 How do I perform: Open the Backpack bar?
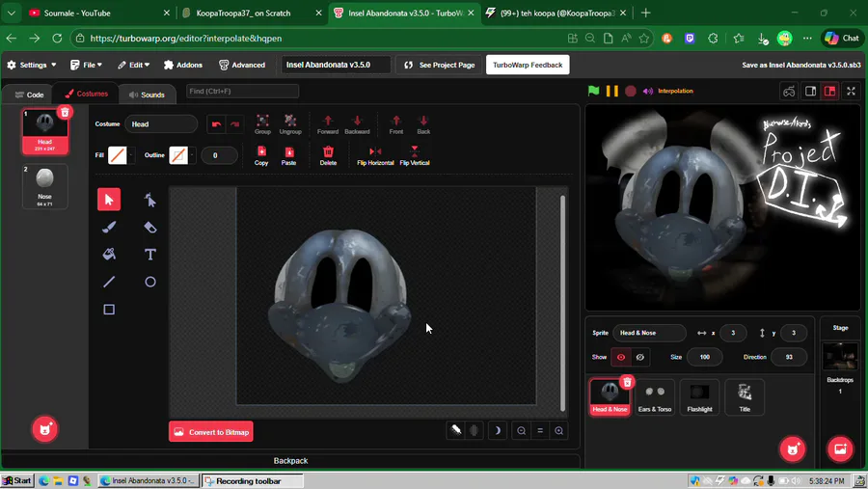click(290, 461)
